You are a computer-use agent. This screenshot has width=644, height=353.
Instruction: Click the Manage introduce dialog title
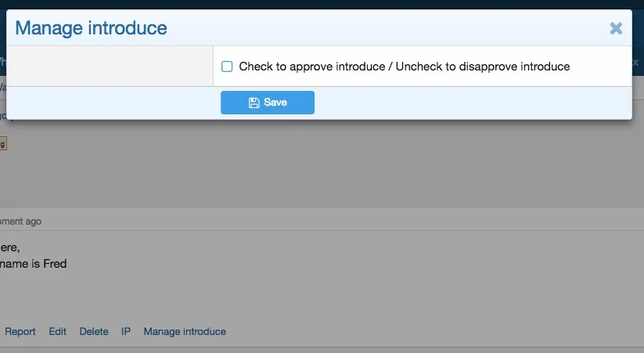click(x=91, y=29)
